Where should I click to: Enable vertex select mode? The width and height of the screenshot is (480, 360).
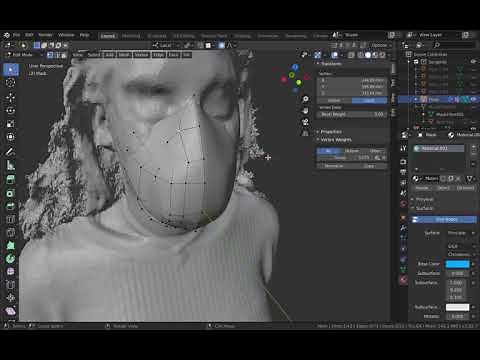pos(50,55)
